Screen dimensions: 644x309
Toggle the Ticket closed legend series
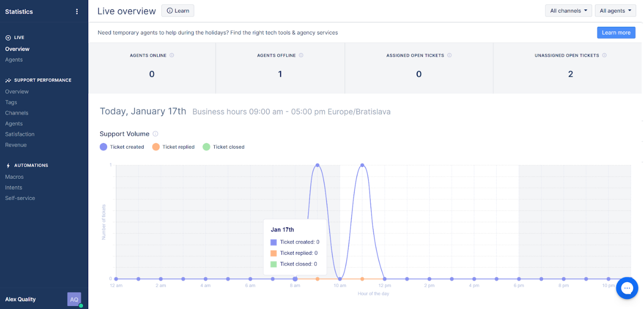click(224, 147)
